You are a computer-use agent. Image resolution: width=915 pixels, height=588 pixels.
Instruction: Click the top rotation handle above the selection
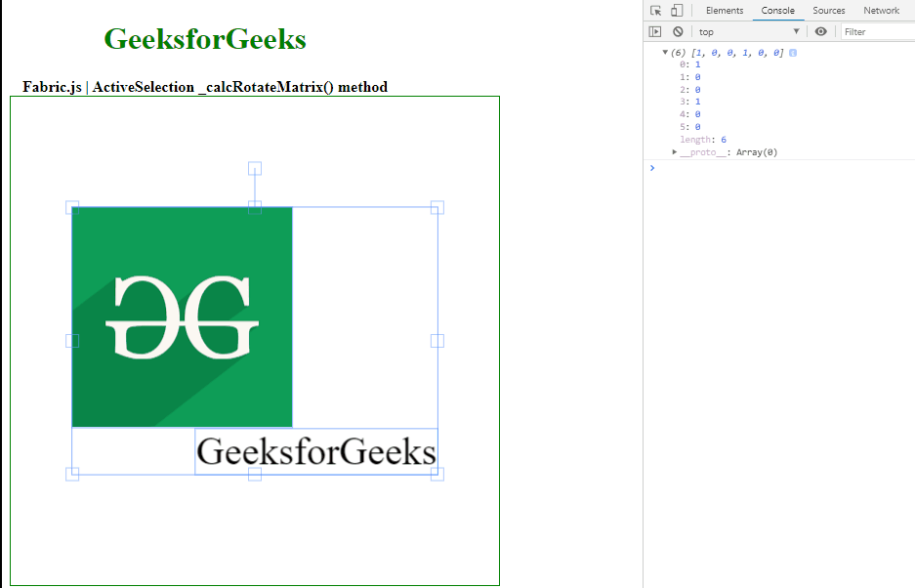255,169
